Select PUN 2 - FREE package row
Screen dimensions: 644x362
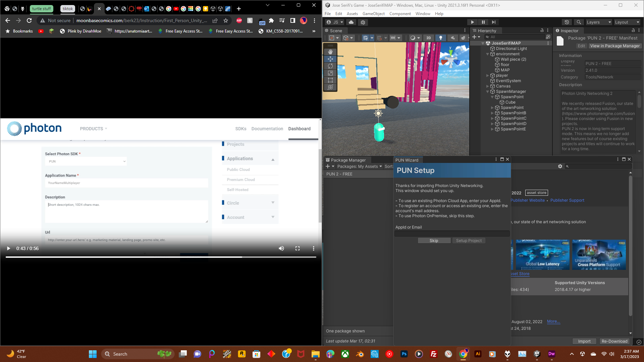358,174
